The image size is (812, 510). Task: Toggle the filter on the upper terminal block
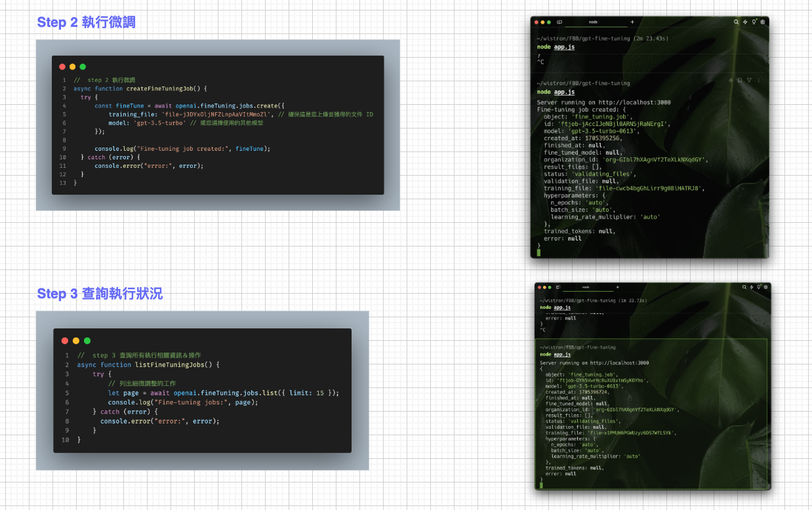coord(749,81)
